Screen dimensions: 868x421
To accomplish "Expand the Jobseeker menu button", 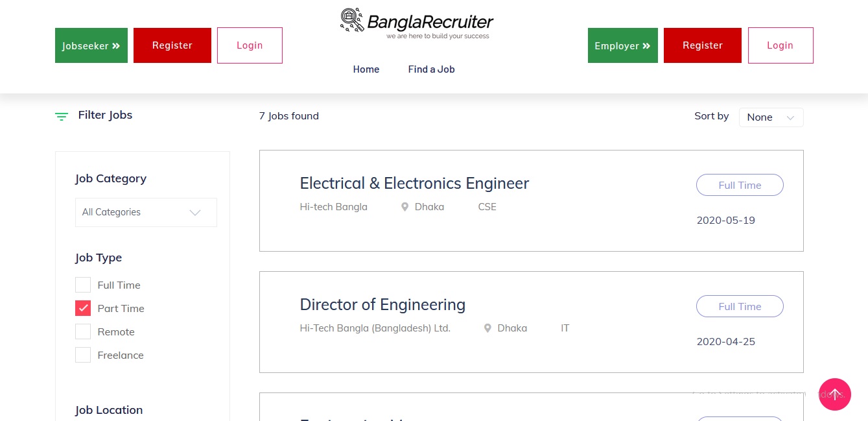I will (91, 45).
